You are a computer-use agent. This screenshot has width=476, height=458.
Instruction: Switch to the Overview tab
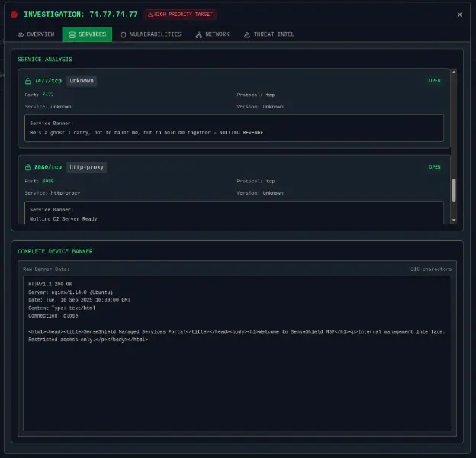(x=35, y=34)
